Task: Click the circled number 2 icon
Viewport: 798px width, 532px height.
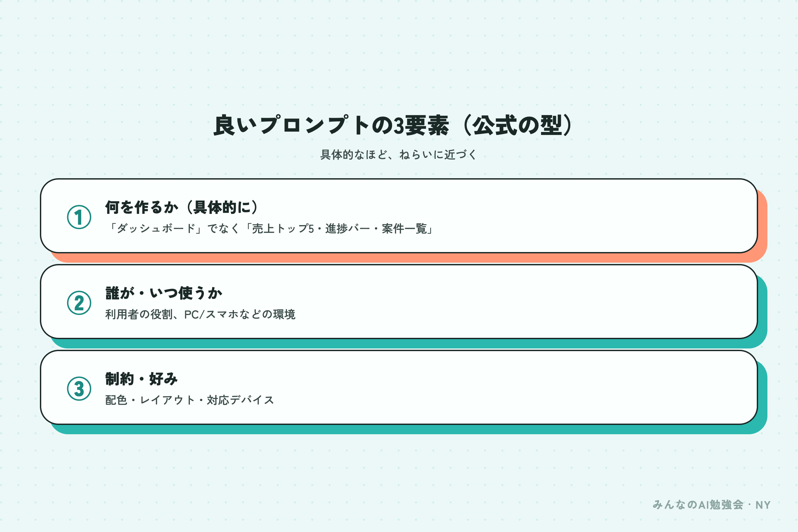Action: (x=79, y=303)
